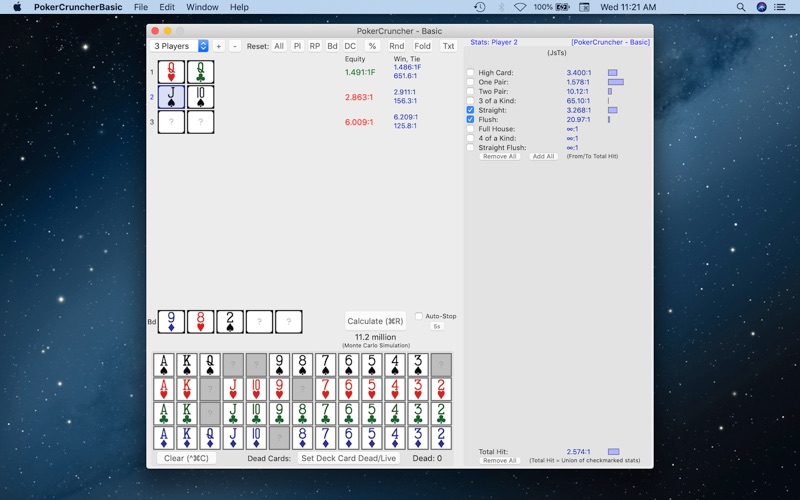This screenshot has width=800, height=500.
Task: Pick the Jack of clubs deck card
Action: point(233,413)
